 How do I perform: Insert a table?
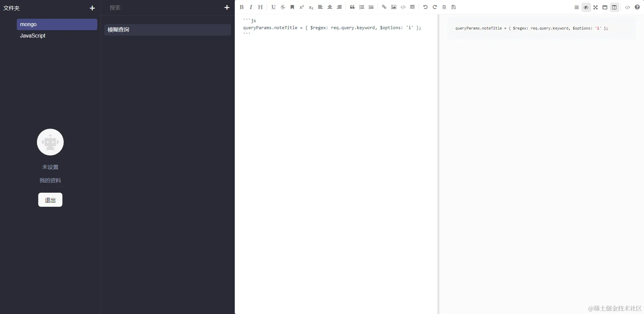(412, 7)
